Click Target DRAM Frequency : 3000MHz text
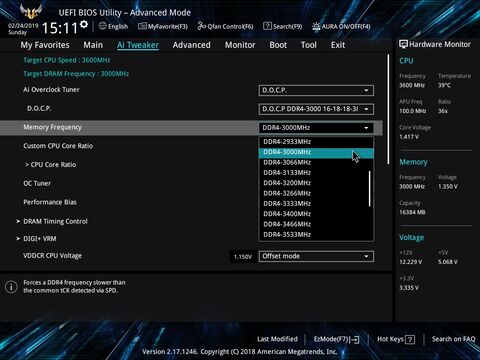Screen dimensions: 480x360 76,74
